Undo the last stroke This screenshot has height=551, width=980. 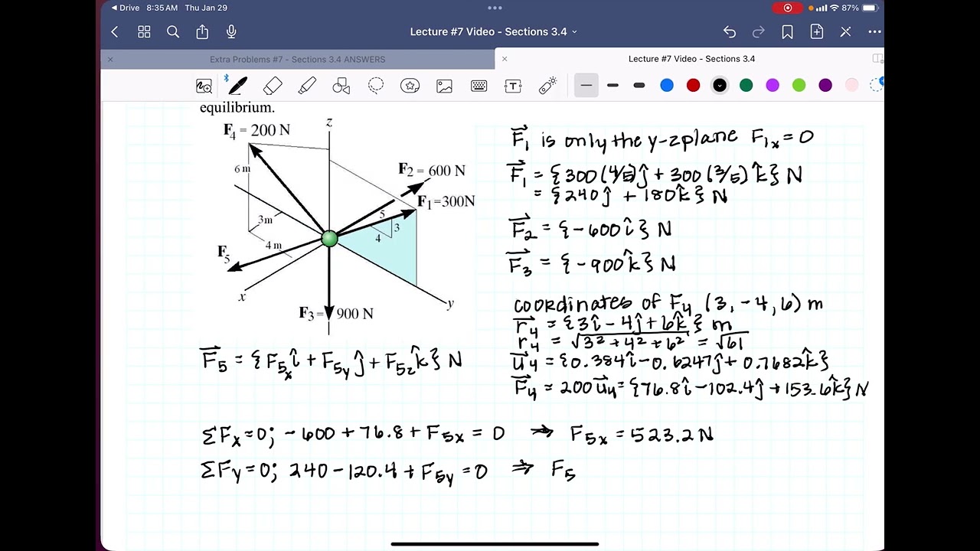730,32
